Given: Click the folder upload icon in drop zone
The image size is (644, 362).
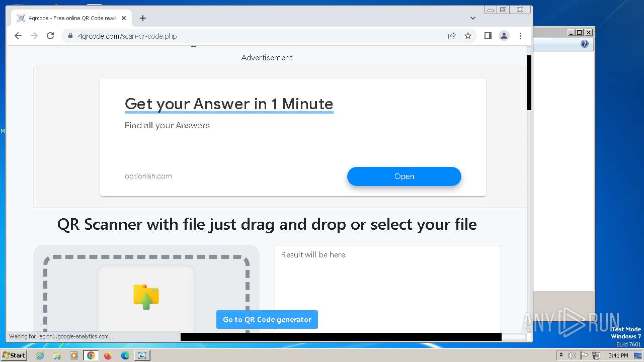Looking at the screenshot, I should pos(146,297).
